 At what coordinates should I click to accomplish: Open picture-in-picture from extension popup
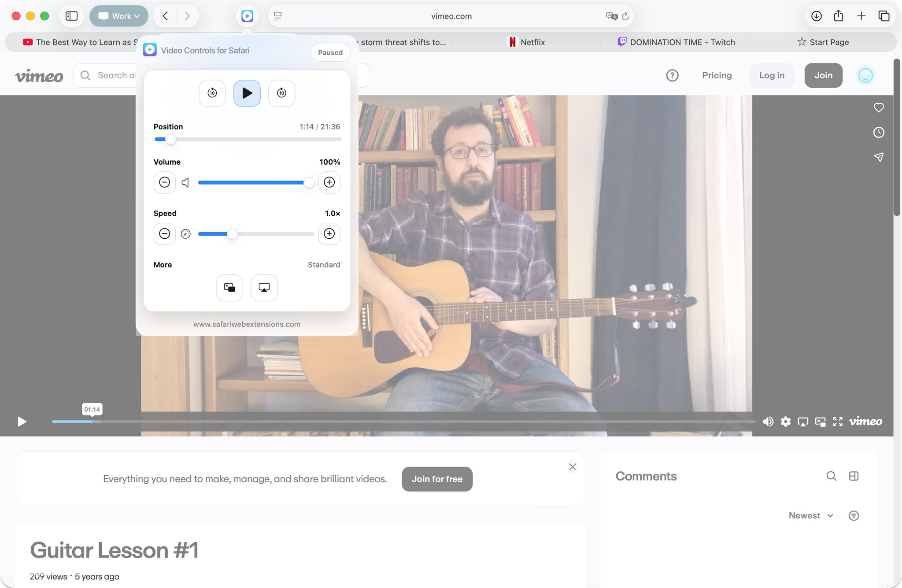229,288
